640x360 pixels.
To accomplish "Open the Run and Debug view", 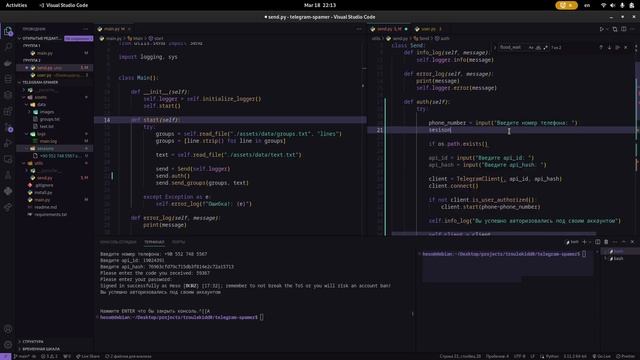I will [8, 143].
